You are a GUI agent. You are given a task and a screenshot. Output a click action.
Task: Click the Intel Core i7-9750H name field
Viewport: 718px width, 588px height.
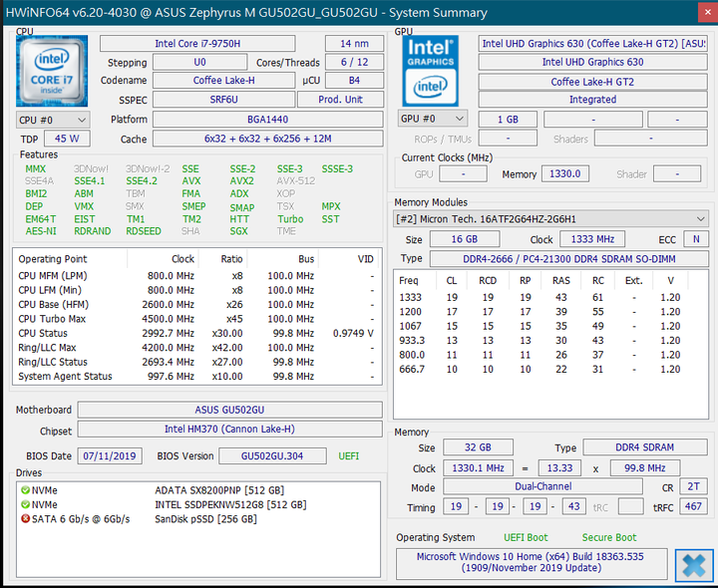(197, 44)
